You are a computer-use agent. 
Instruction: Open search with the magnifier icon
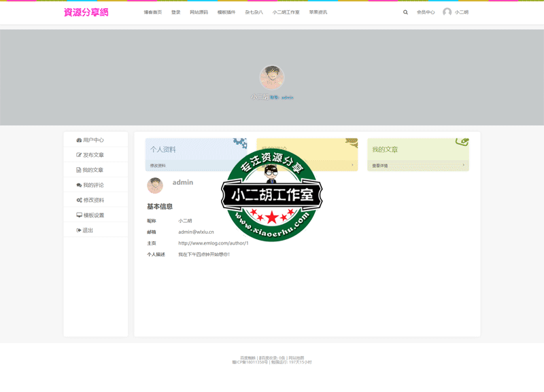point(405,12)
